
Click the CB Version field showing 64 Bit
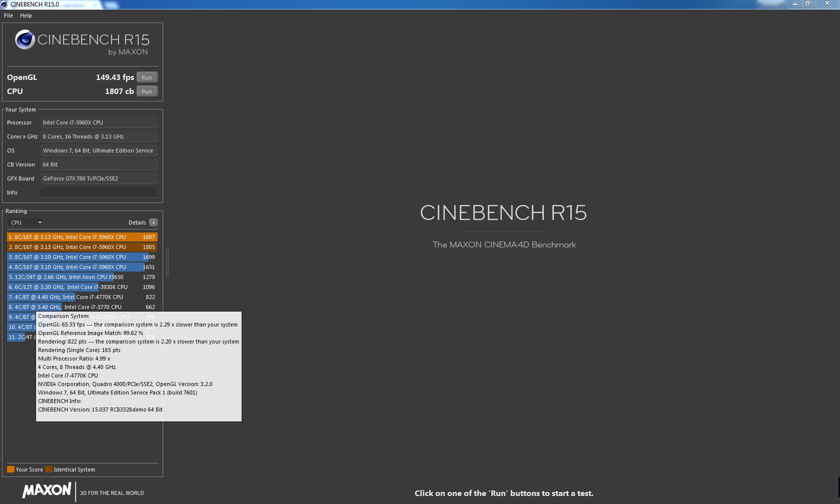tap(99, 164)
